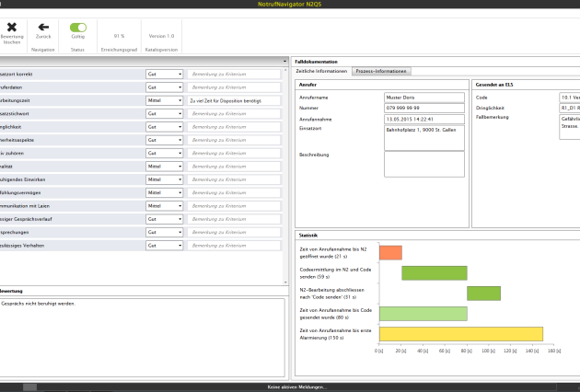The image size is (580, 392).
Task: Open the Mittel dropdown in 'nalität' row
Action: 164,167
